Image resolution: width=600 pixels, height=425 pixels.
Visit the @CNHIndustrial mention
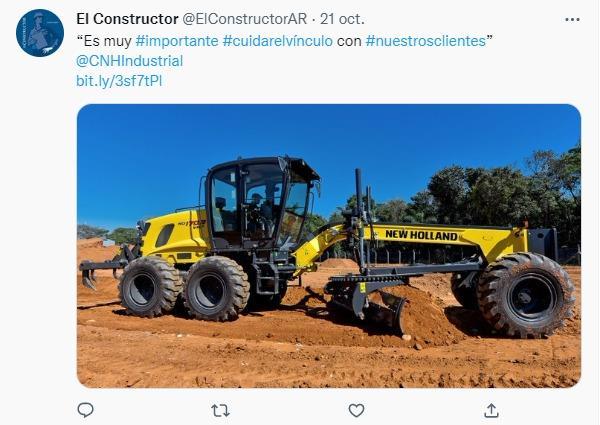click(x=129, y=61)
